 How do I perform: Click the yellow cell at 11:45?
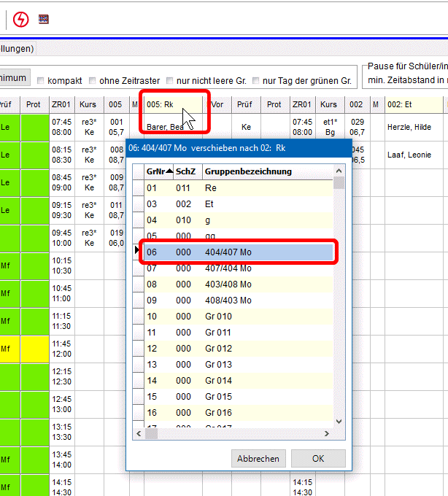click(x=34, y=349)
